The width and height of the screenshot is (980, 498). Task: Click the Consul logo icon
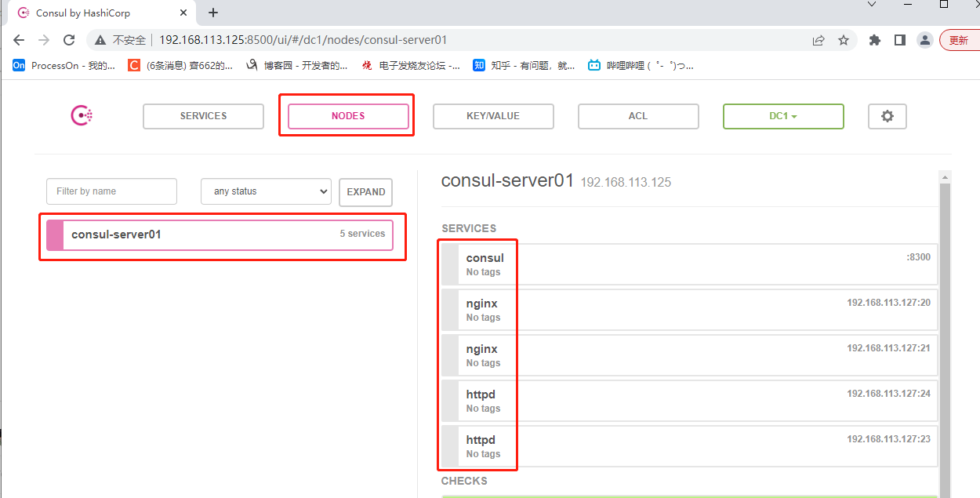click(82, 116)
